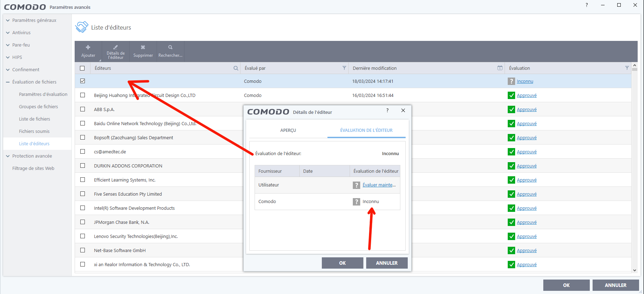Click the handshake Liste d'éditeurs icon
This screenshot has height=294, width=644.
pos(82,27)
